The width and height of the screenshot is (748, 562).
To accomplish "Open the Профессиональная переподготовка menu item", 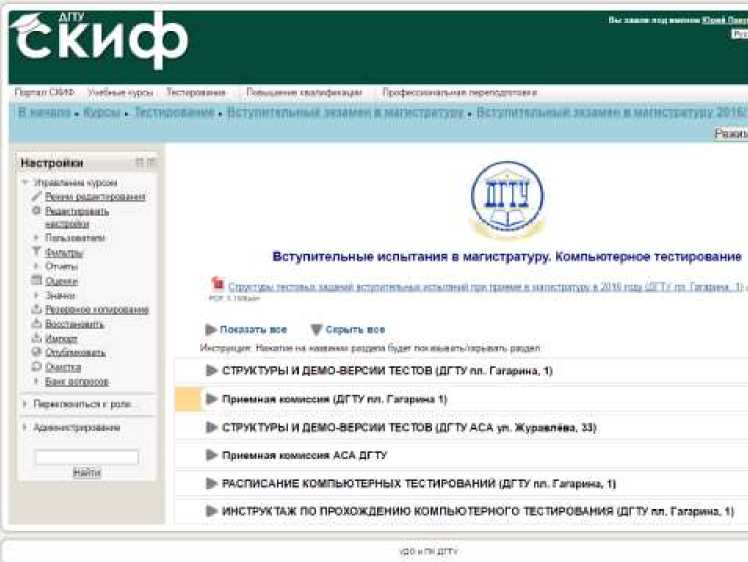I will [x=459, y=92].
